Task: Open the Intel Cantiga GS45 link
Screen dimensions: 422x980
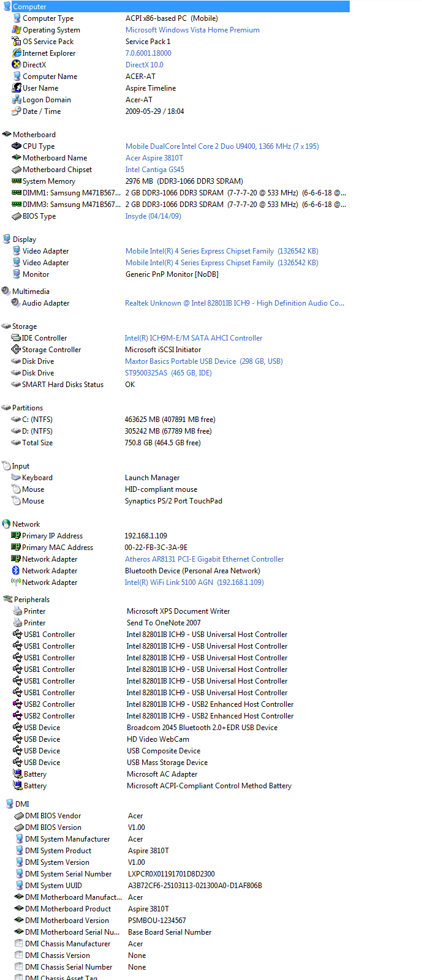Action: (155, 170)
